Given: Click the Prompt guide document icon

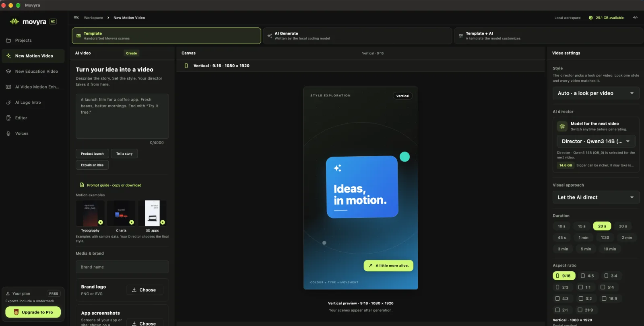Looking at the screenshot, I should pos(82,185).
